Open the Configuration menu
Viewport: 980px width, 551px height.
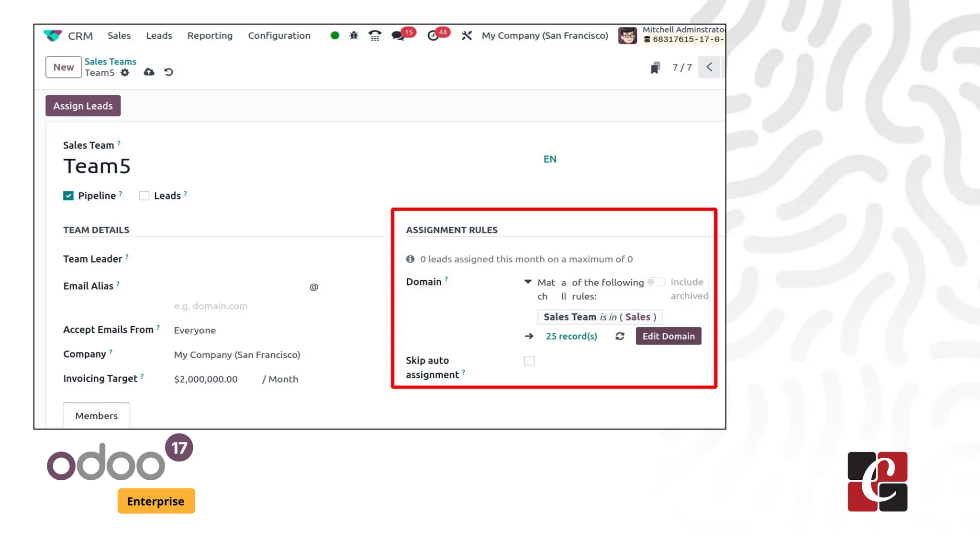tap(279, 35)
